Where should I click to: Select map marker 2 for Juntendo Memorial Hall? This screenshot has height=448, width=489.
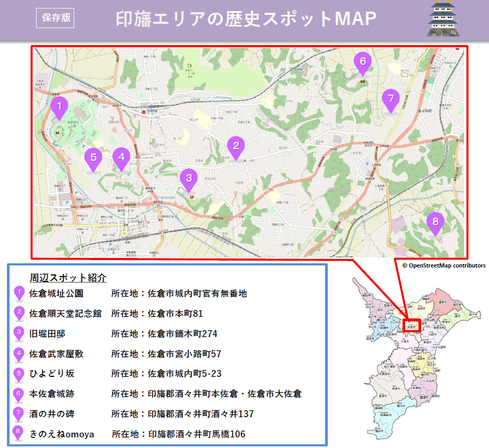pyautogui.click(x=237, y=144)
